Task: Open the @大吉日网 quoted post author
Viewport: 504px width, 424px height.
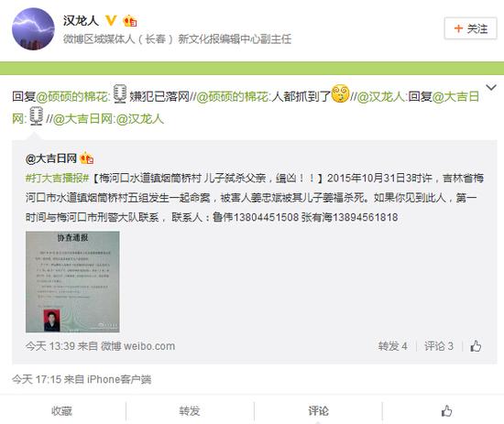Action: pyautogui.click(x=51, y=158)
